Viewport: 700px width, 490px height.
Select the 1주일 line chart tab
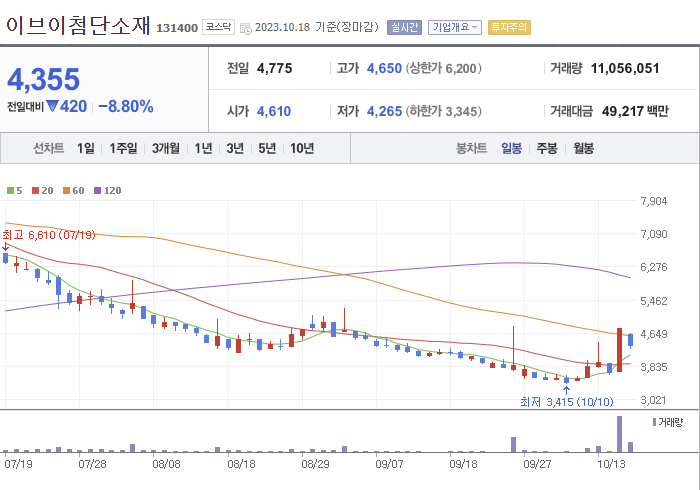point(123,148)
